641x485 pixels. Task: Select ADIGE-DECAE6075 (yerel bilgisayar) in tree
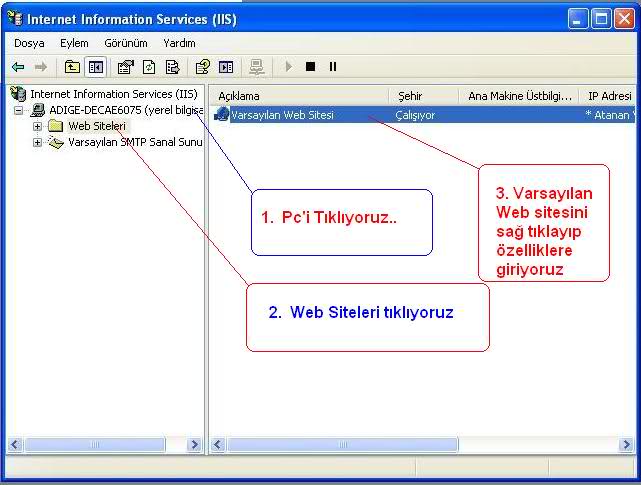tap(126, 110)
